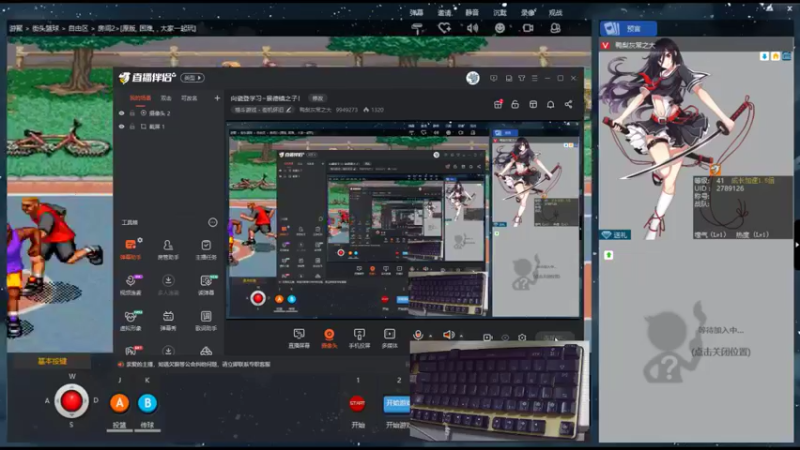This screenshot has height=450, width=800.
Task: Click the paint roller icon in game toolbar
Action: (417, 29)
